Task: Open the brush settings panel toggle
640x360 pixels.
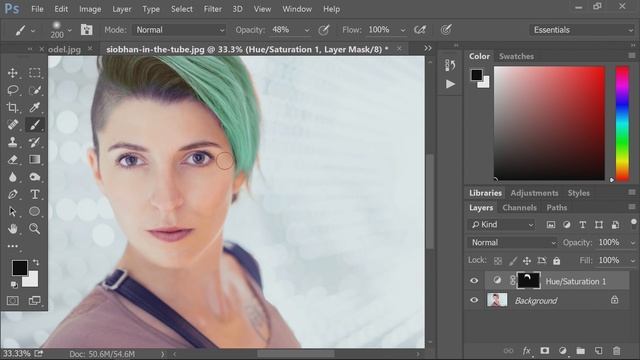Action: pyautogui.click(x=86, y=30)
